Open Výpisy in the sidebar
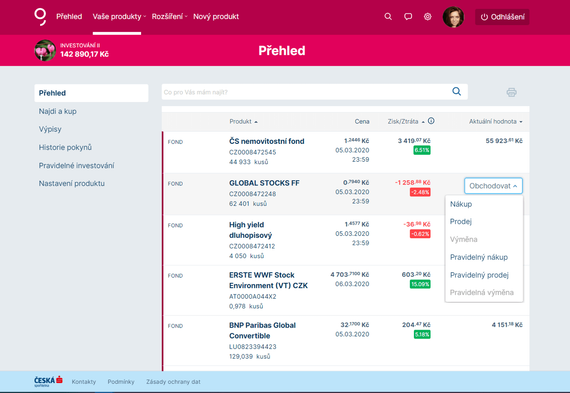The image size is (570, 393). tap(50, 129)
